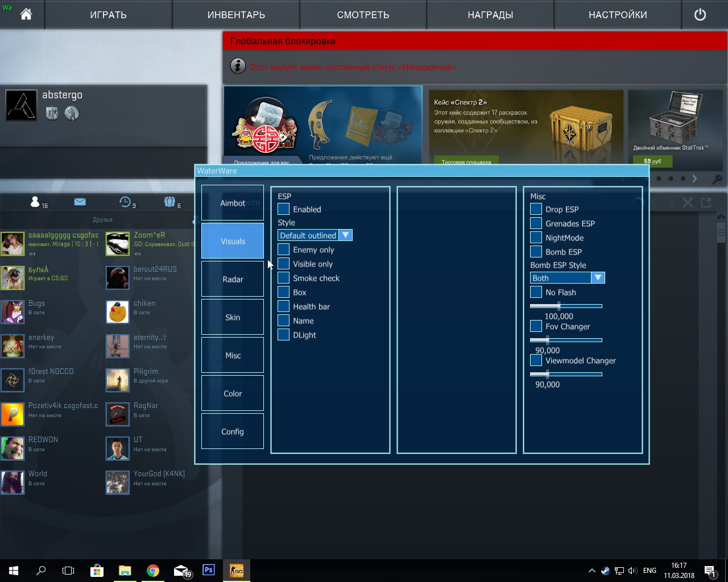Select the Visuals tab
The image size is (728, 582).
[x=233, y=241]
